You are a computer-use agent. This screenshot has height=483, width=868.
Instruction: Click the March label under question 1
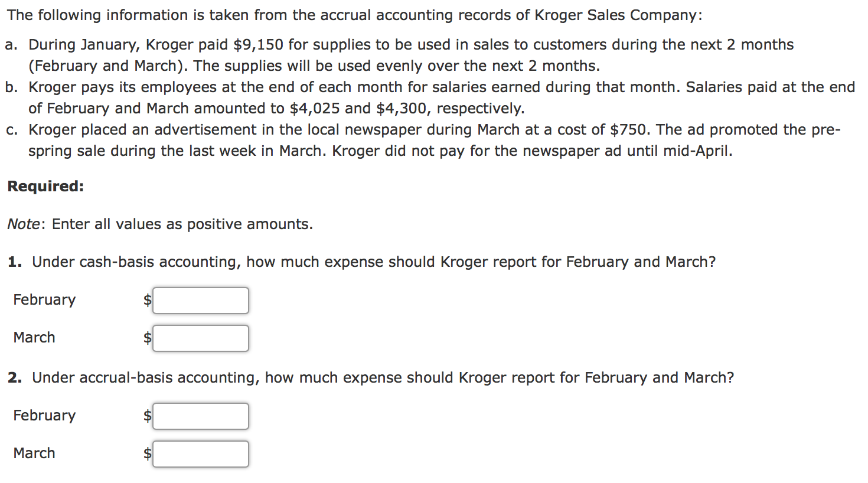[34, 338]
